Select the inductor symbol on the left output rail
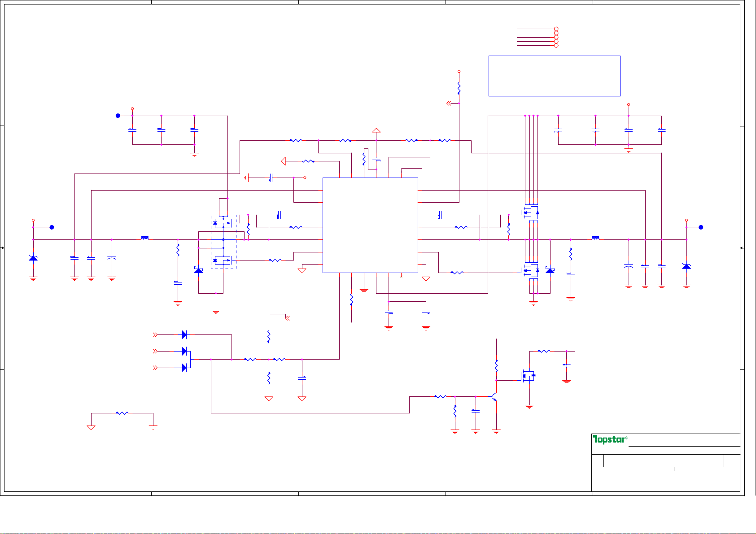 point(145,239)
